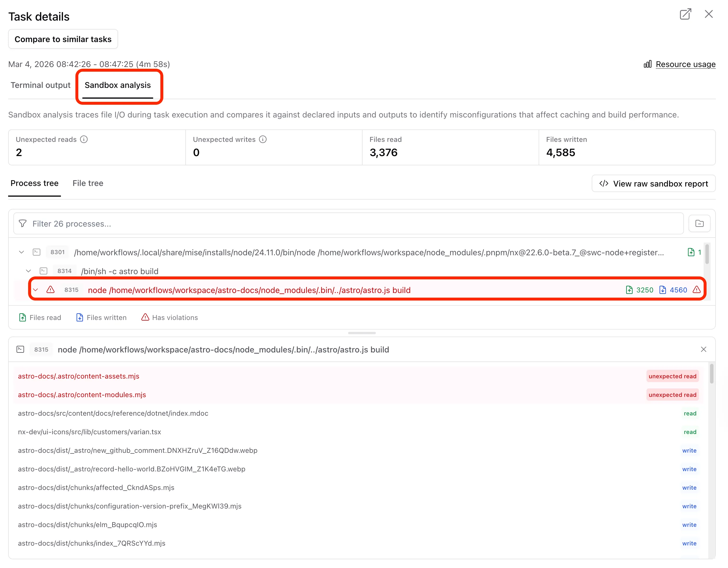728x568 pixels.
Task: Click the task date and duration text
Action: (89, 64)
